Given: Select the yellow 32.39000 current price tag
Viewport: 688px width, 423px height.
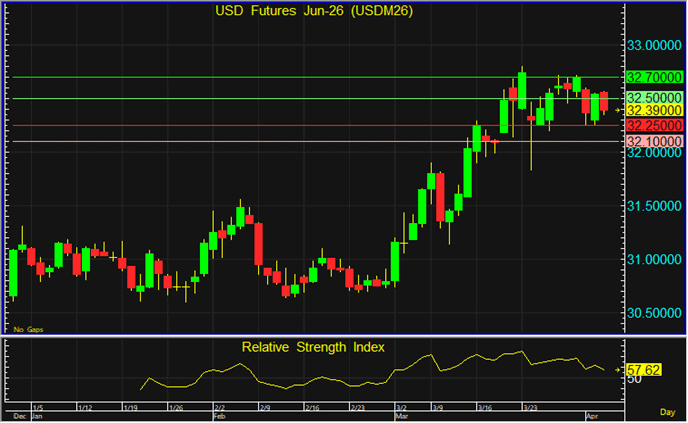Looking at the screenshot, I should point(654,110).
